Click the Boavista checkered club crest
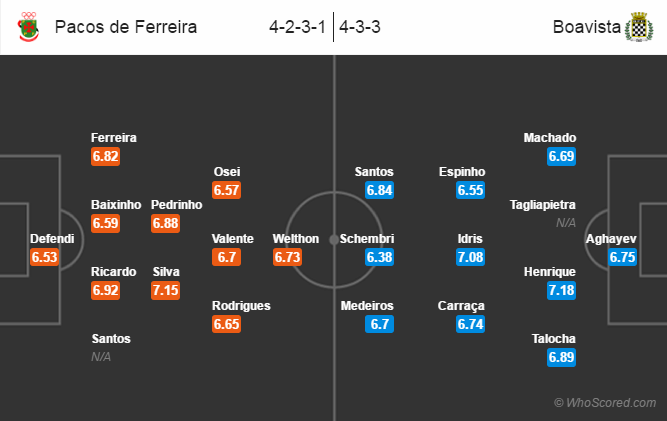The height and width of the screenshot is (421, 667). [x=639, y=27]
